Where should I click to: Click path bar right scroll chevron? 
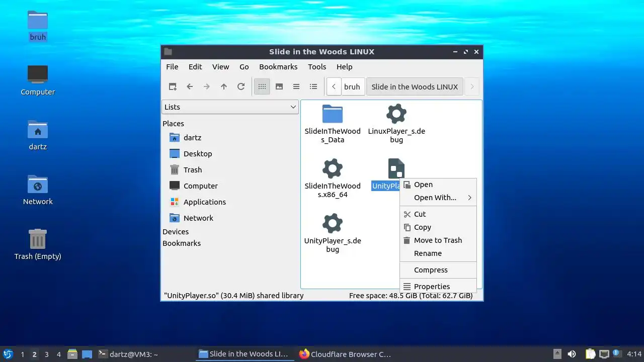pos(472,86)
